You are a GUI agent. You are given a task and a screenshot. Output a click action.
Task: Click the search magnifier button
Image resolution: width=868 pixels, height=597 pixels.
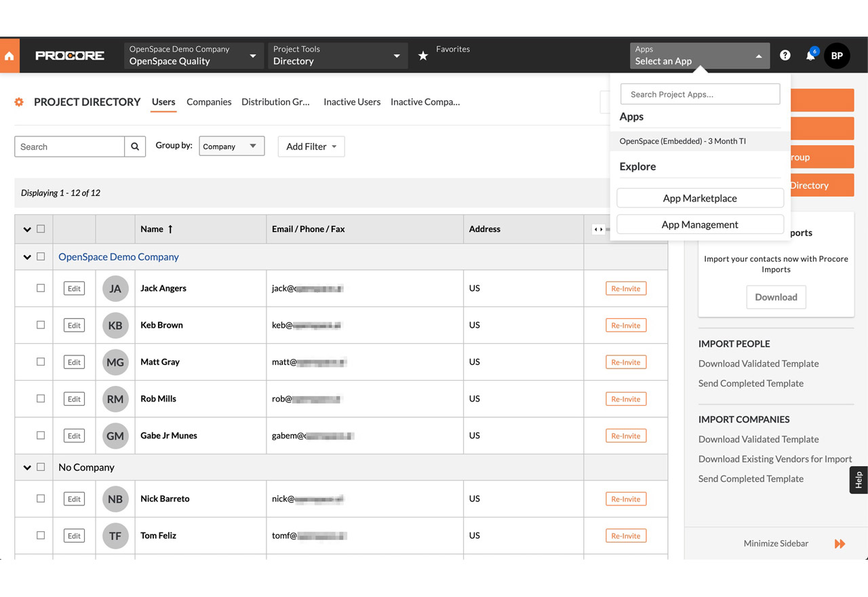(x=135, y=147)
